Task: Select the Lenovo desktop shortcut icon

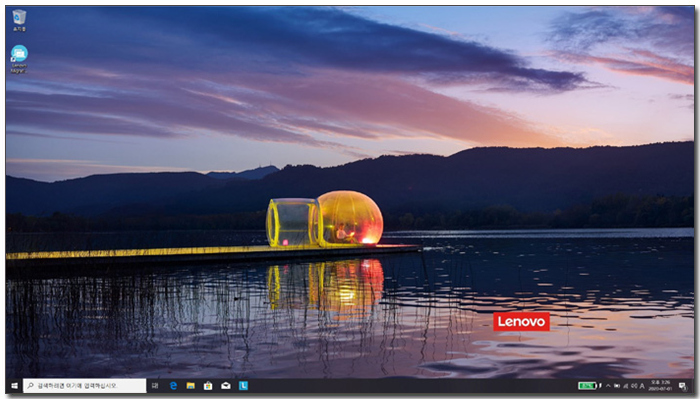Action: pyautogui.click(x=19, y=59)
